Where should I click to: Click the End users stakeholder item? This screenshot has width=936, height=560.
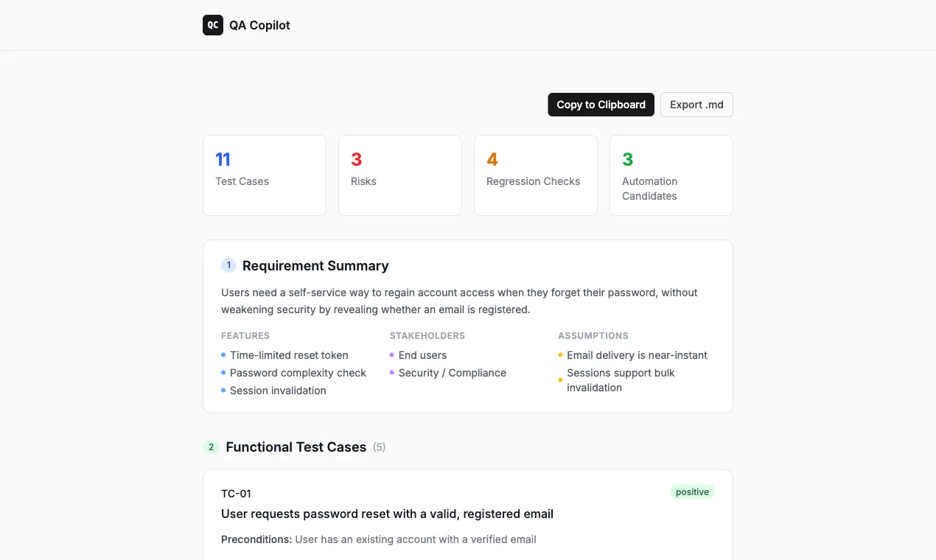tap(422, 355)
